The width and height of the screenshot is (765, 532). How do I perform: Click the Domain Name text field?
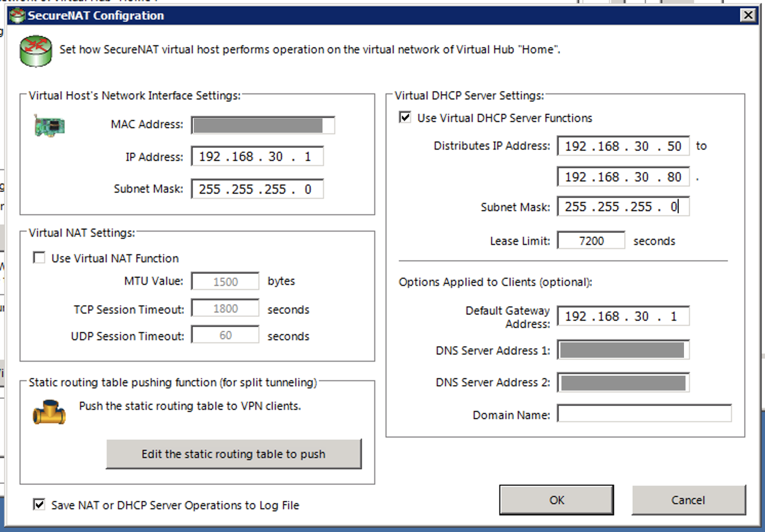pyautogui.click(x=644, y=414)
